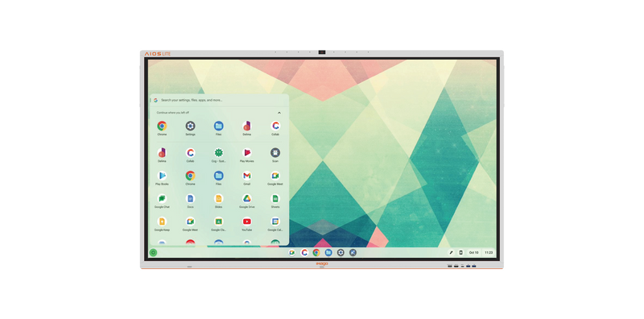Open the calendar from the Oct 10 date
The width and height of the screenshot is (644, 319).
(x=474, y=252)
